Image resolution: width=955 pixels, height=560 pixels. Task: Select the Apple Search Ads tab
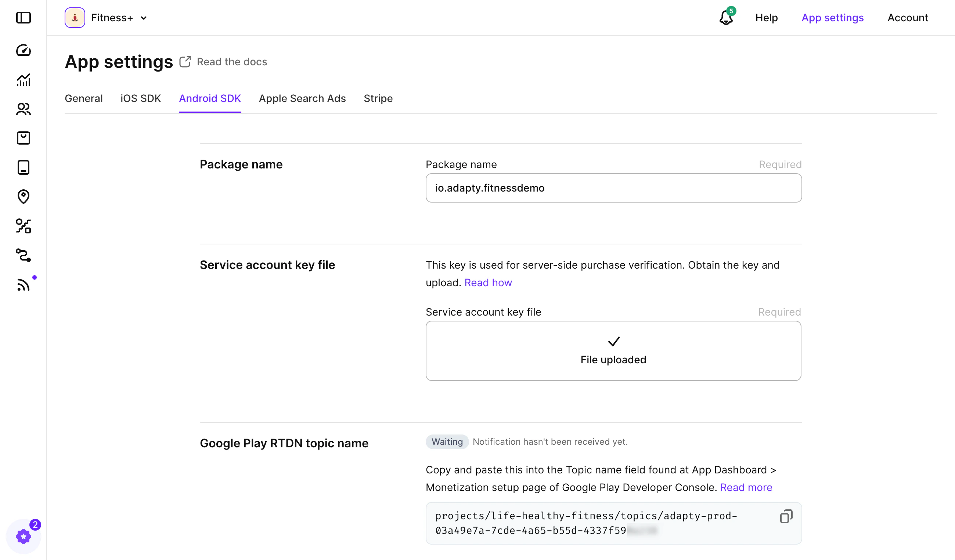[x=302, y=98]
